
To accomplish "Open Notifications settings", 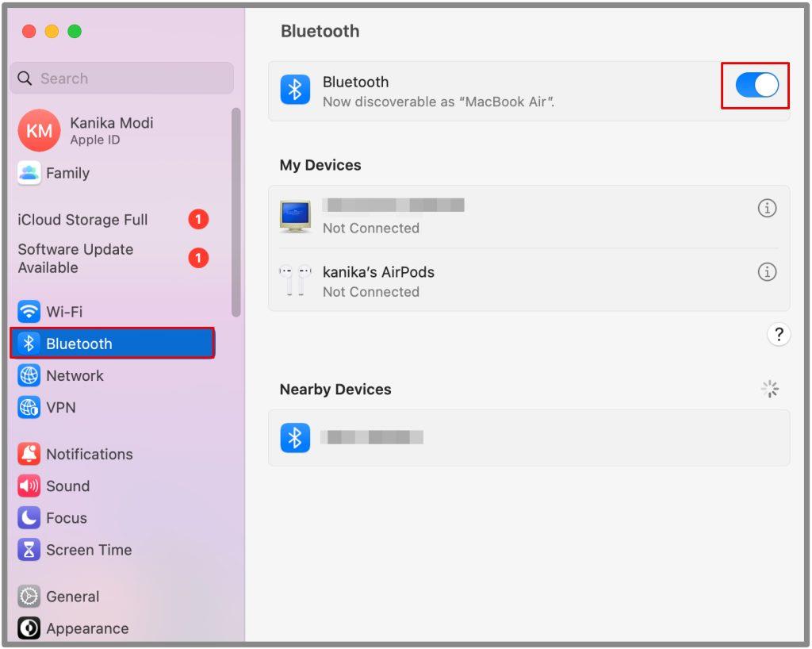I will pyautogui.click(x=113, y=455).
